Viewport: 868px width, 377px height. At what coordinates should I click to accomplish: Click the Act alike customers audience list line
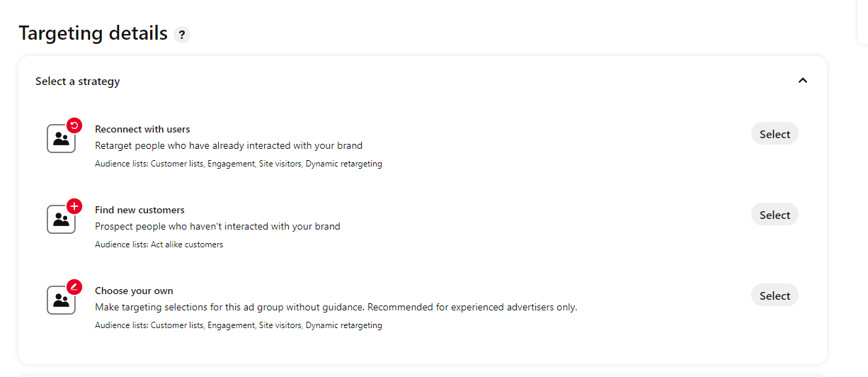click(159, 244)
